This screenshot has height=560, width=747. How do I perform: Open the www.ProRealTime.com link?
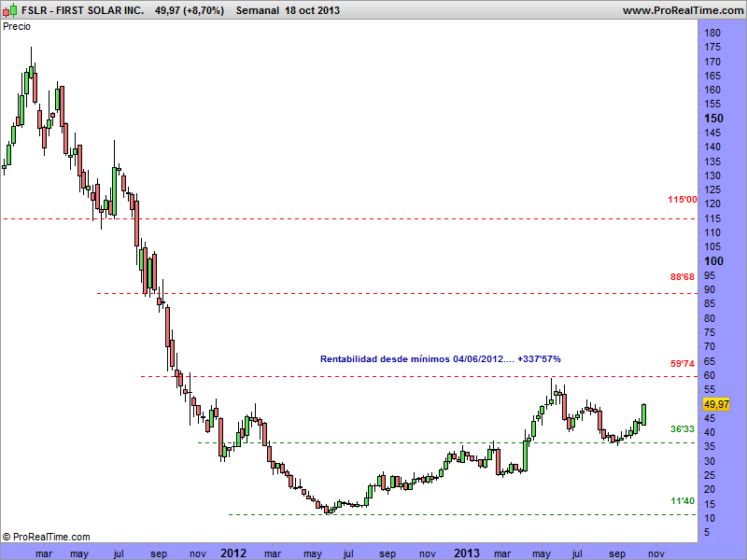point(684,10)
